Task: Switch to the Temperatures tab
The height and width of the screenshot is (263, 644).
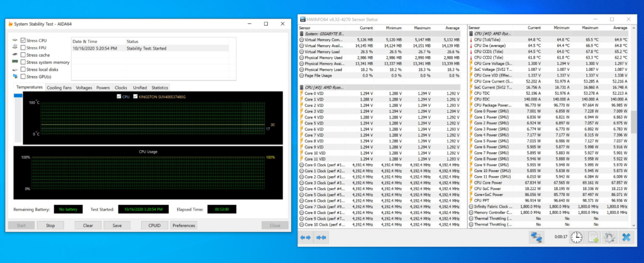Action: coord(30,87)
